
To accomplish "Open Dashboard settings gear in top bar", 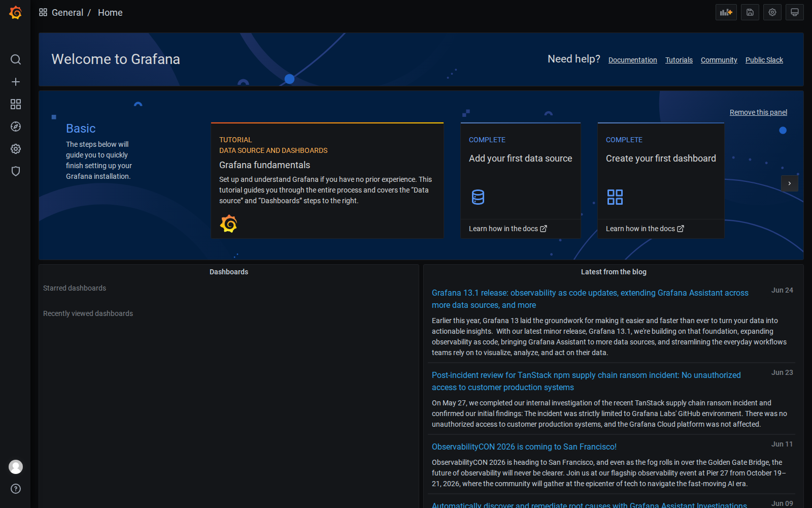I will 772,12.
